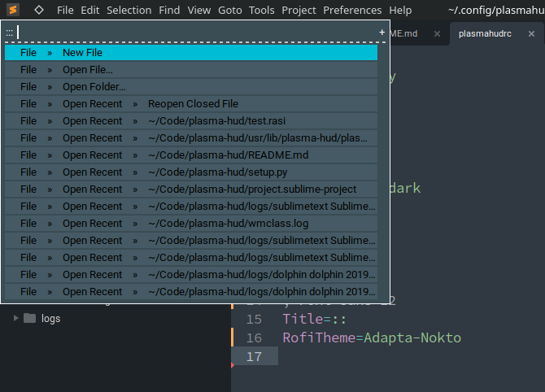Close the plasmahudrc tab
The height and width of the screenshot is (392, 545).
tap(531, 33)
